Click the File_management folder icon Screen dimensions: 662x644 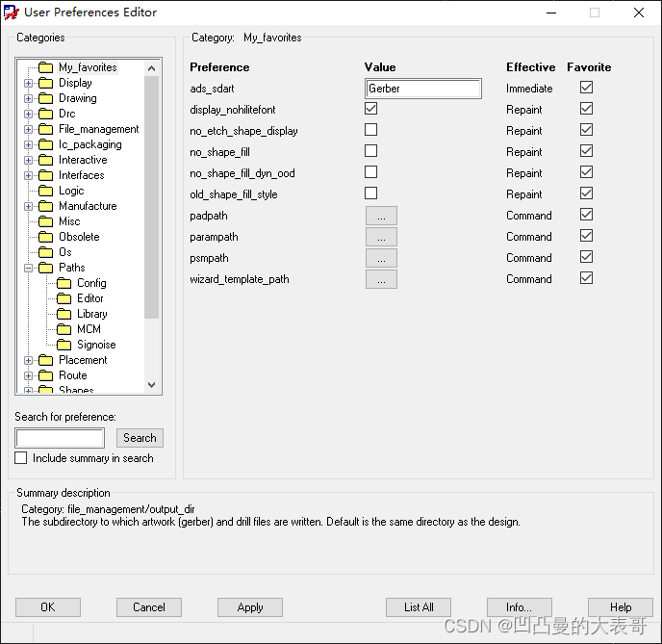coord(45,129)
